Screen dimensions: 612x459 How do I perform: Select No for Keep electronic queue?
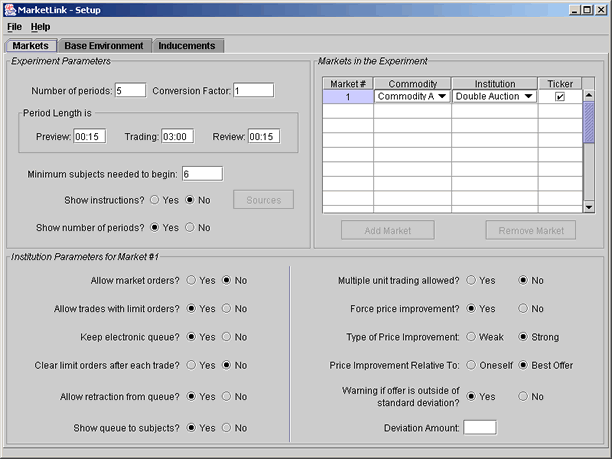tap(226, 337)
